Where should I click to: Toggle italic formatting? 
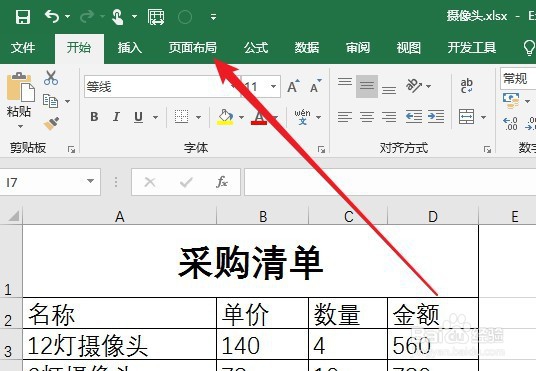pyautogui.click(x=116, y=117)
